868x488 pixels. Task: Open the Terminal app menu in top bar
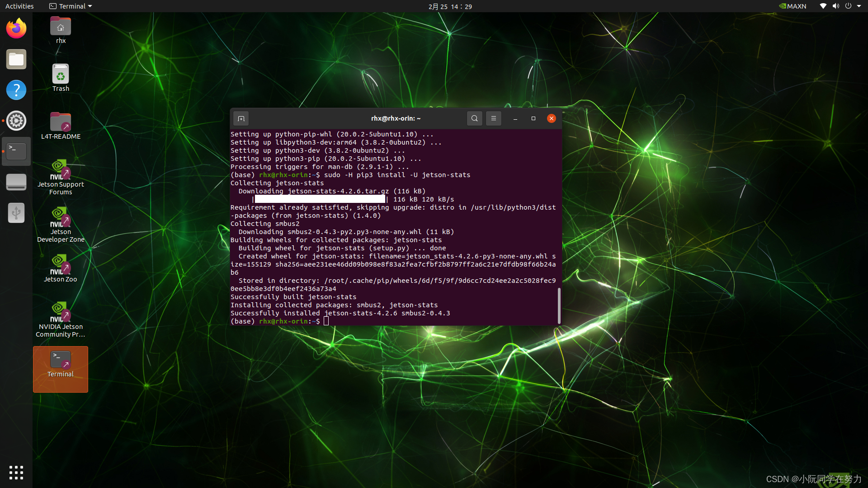pos(71,6)
